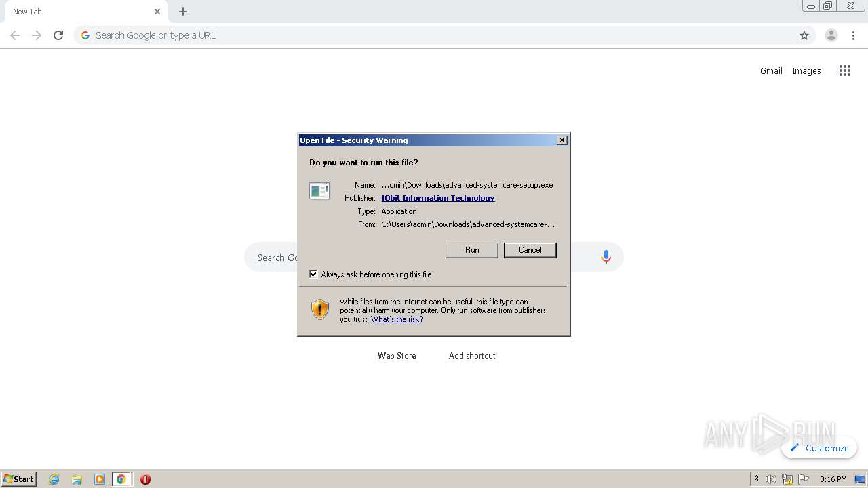Open the Web Store shortcut
The width and height of the screenshot is (868, 488).
(397, 355)
